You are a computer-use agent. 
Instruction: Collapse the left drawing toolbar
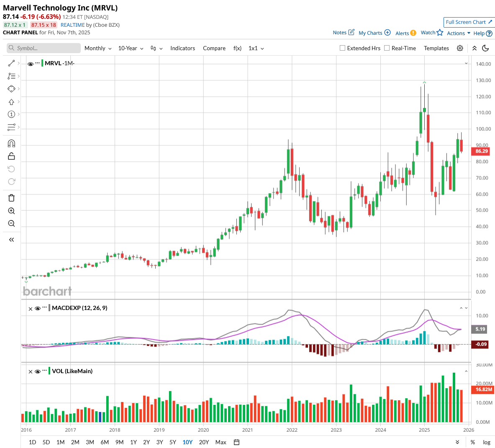pyautogui.click(x=11, y=240)
